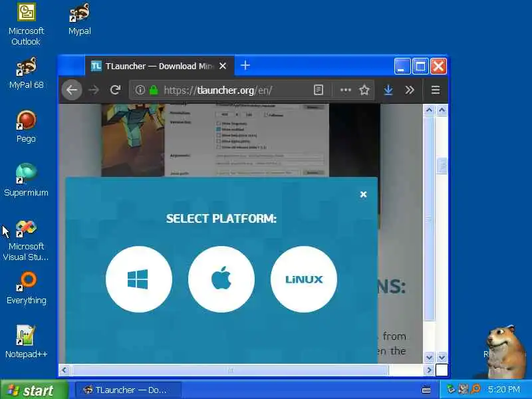The image size is (532, 399).
Task: Click the keyboard icon in taskbar
Action: point(426,390)
